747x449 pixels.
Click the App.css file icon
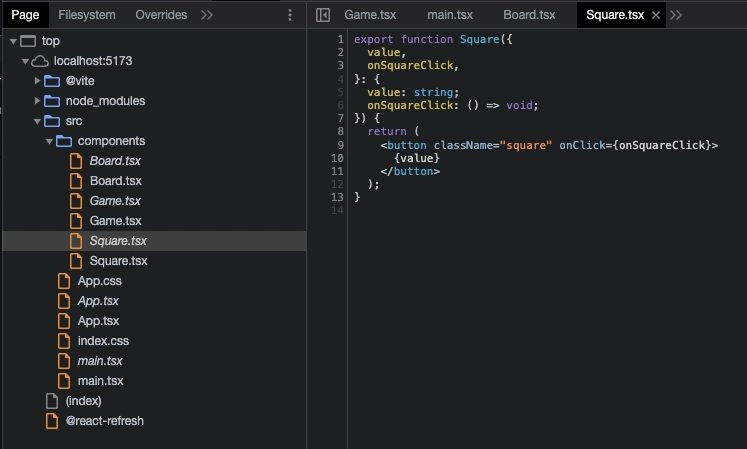(x=64, y=281)
